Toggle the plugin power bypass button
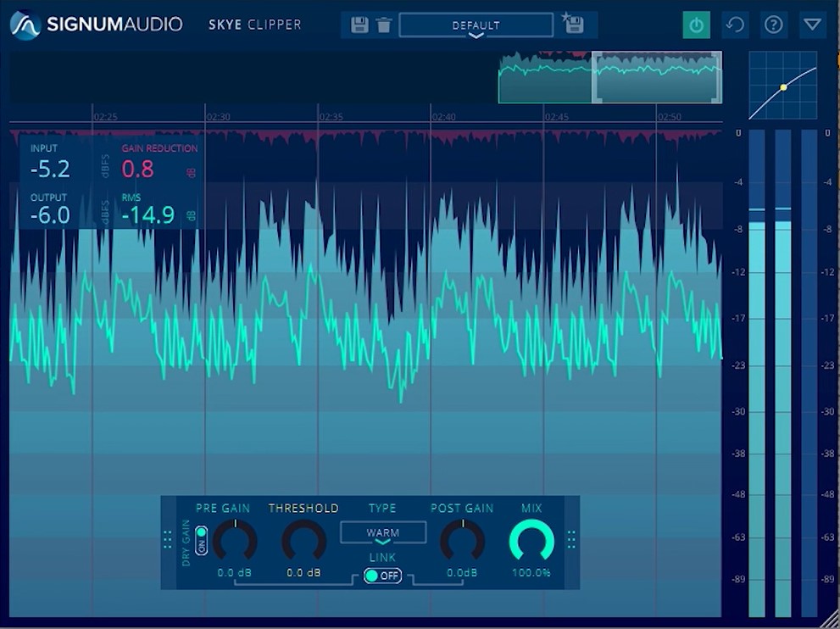This screenshot has height=629, width=840. [x=696, y=25]
